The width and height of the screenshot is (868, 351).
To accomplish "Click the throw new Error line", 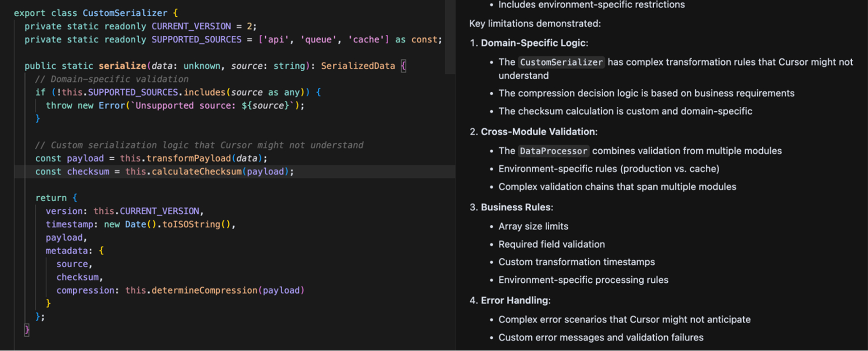I will pos(175,105).
